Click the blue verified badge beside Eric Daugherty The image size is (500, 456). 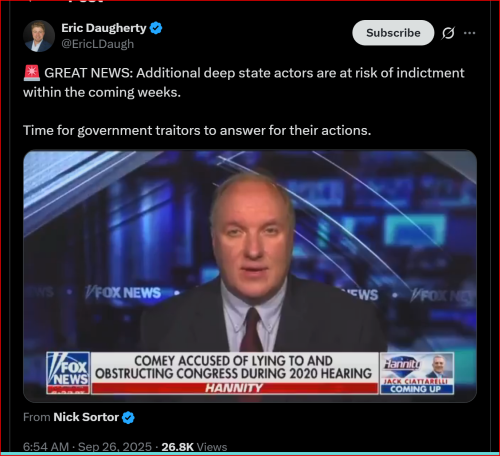(156, 28)
